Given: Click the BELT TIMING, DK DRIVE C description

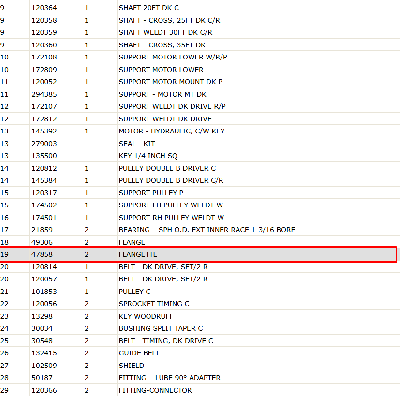Looking at the screenshot, I should click(166, 341).
